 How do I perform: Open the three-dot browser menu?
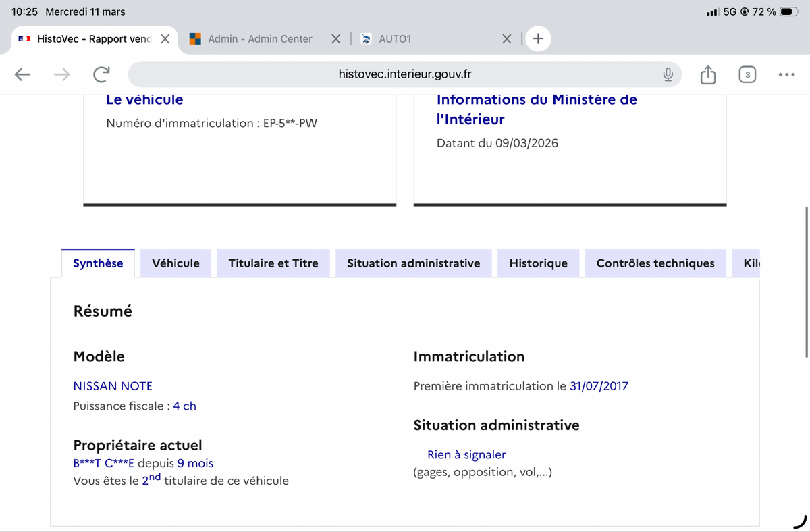[x=786, y=74]
